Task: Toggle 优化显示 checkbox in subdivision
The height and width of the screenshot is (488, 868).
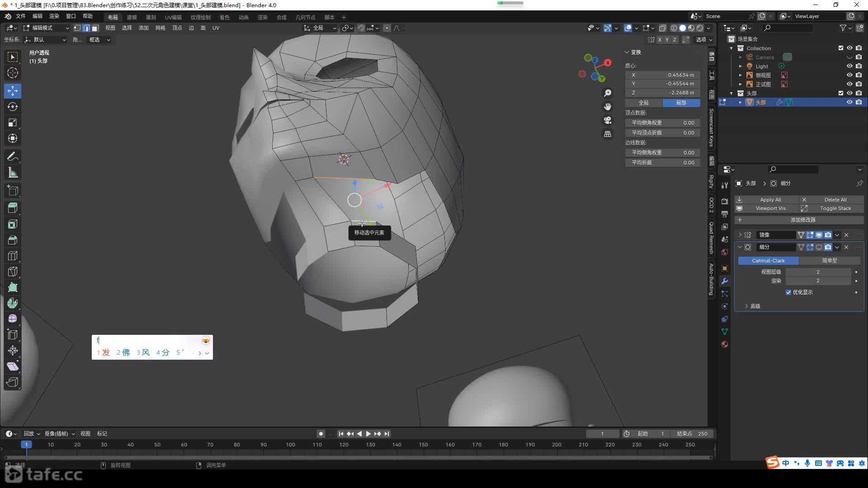Action: (789, 292)
